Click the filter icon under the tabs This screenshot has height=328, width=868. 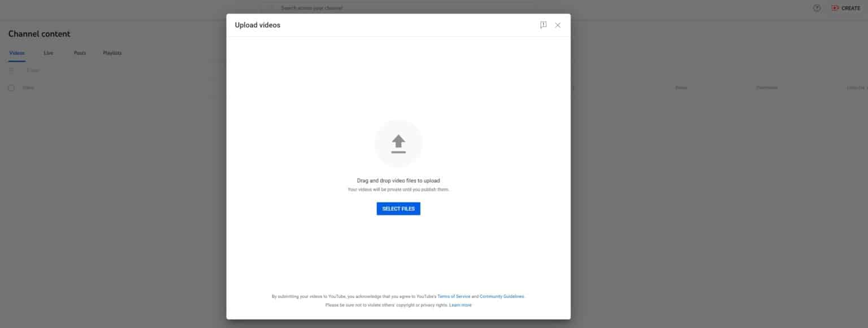coord(11,71)
